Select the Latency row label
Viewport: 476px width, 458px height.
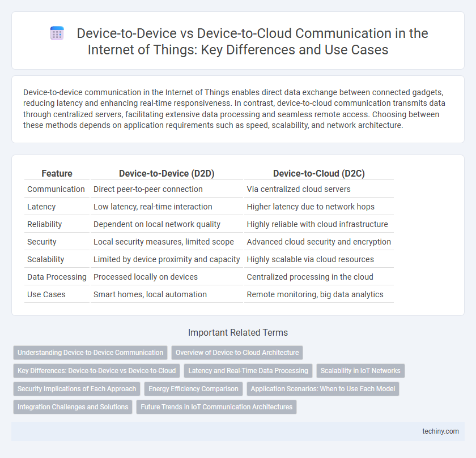41,207
